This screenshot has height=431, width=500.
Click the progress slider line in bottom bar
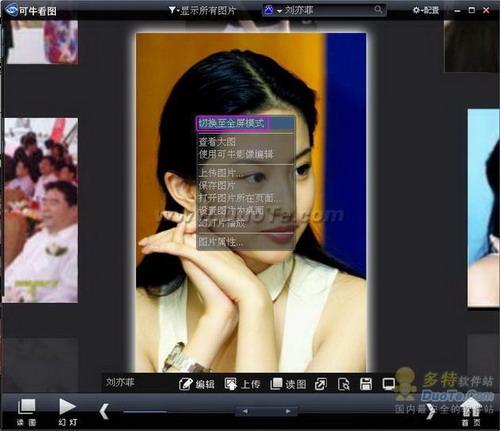point(145,412)
